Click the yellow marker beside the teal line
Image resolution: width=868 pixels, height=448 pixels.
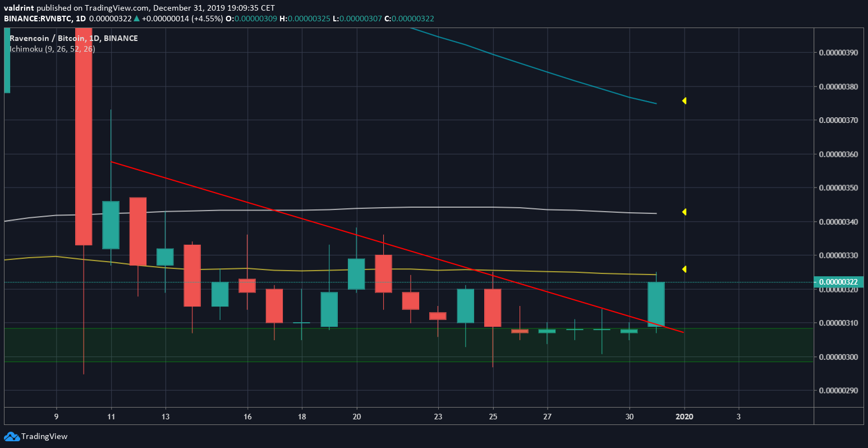pyautogui.click(x=685, y=102)
